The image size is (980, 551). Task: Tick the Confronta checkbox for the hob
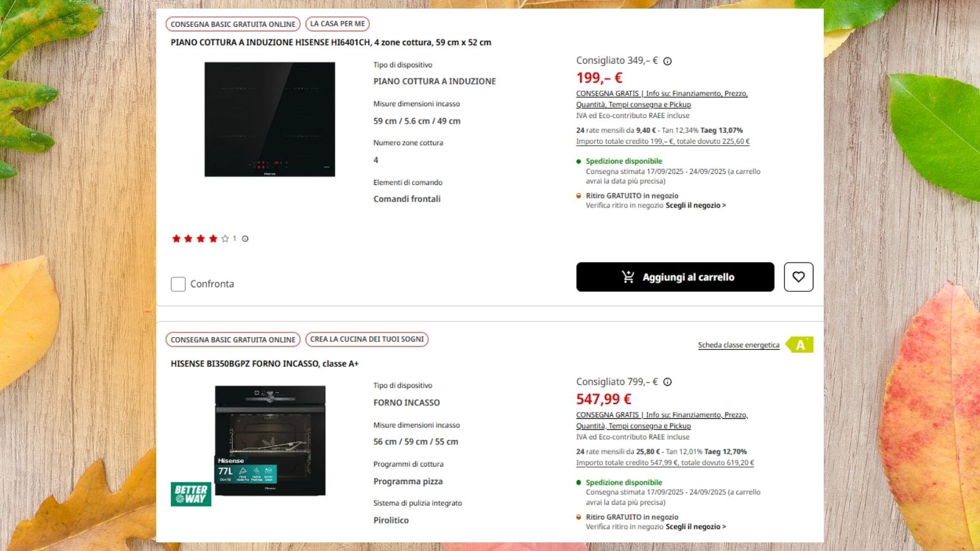pyautogui.click(x=178, y=284)
